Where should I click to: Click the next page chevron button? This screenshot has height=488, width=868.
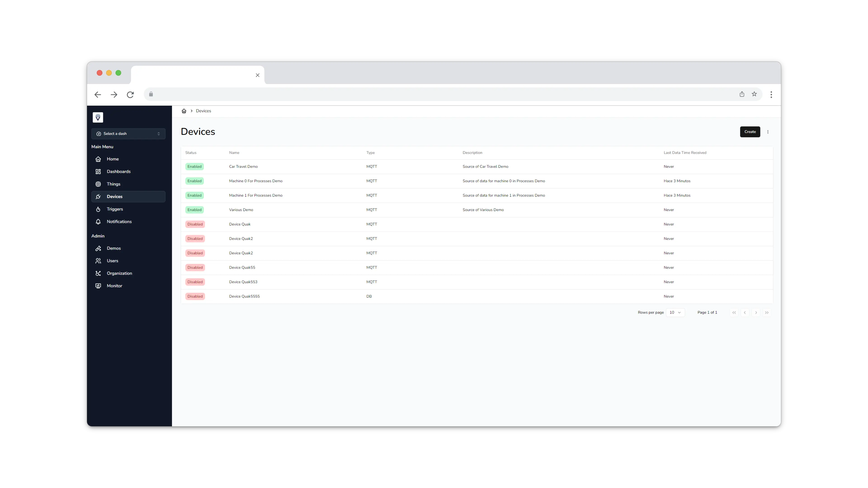[x=756, y=312]
